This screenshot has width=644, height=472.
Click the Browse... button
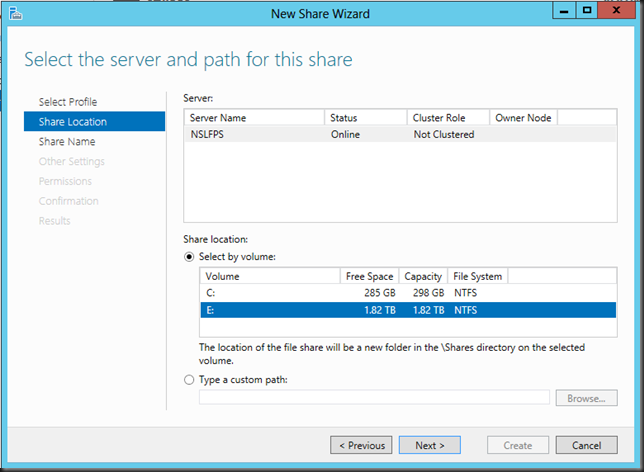[586, 398]
